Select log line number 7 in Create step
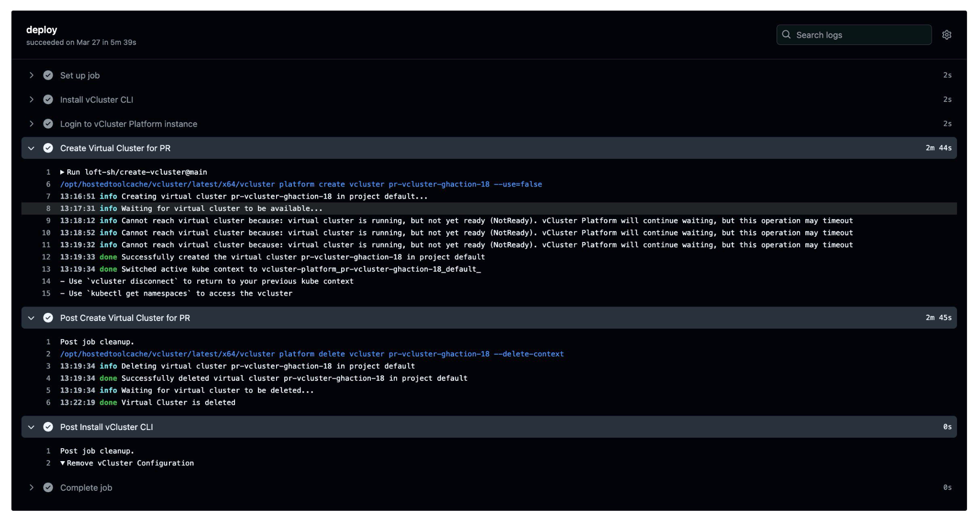The height and width of the screenshot is (519, 980). point(48,197)
